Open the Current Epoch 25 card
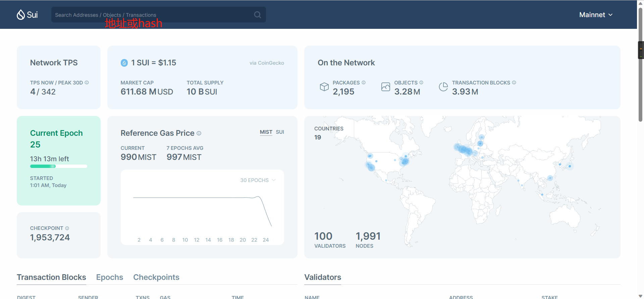 click(58, 161)
